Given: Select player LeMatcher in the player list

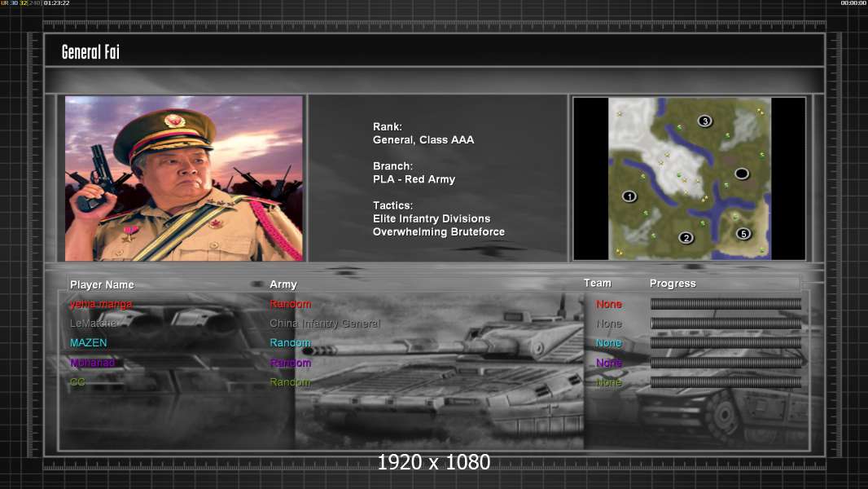Looking at the screenshot, I should (94, 324).
